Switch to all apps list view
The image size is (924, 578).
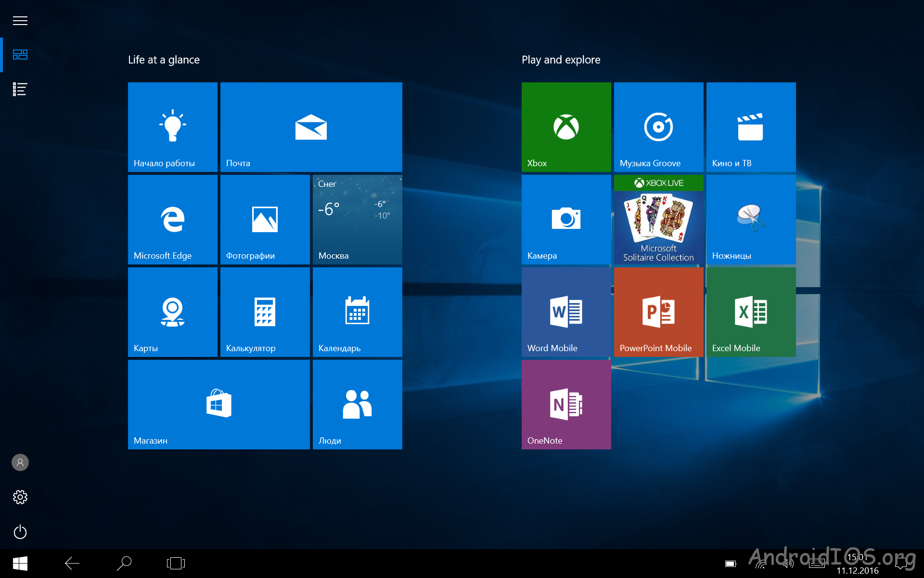20,89
